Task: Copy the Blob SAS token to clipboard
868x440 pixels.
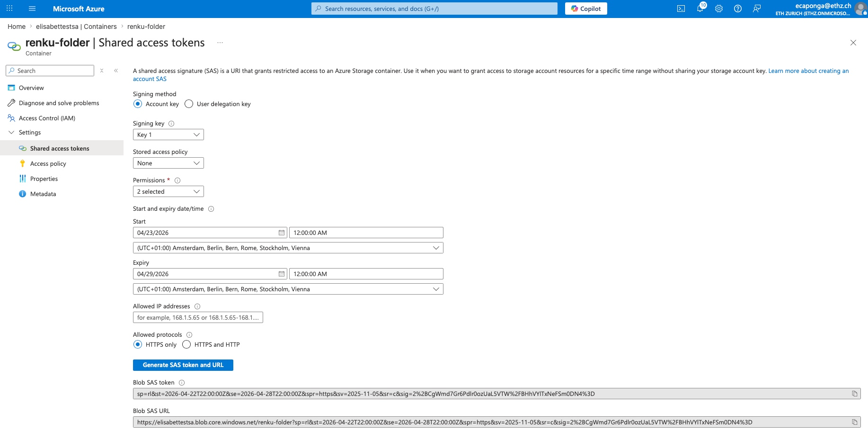Action: [855, 394]
